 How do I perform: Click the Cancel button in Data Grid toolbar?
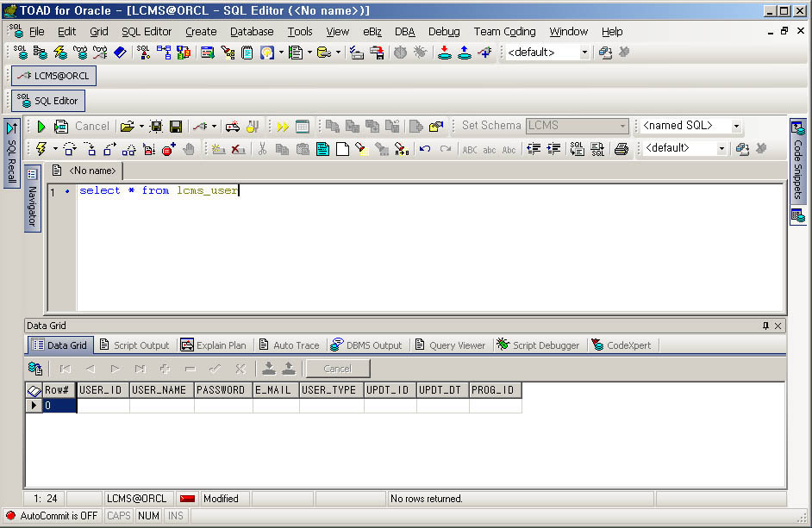(x=338, y=369)
